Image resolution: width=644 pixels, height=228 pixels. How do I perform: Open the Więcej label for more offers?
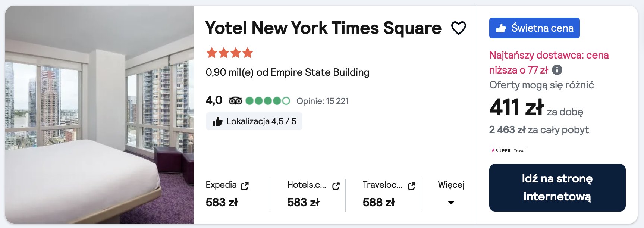click(x=451, y=185)
